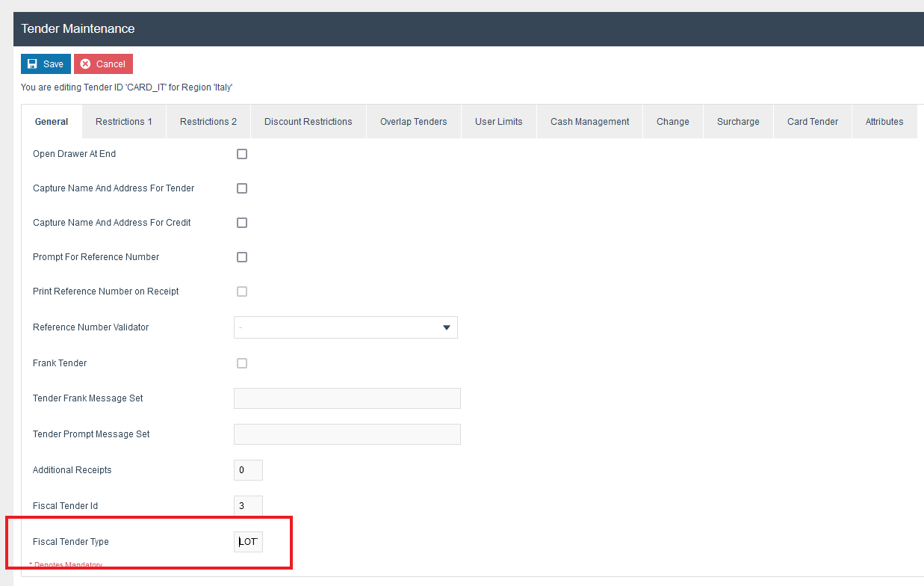Click the Save button

(x=46, y=64)
